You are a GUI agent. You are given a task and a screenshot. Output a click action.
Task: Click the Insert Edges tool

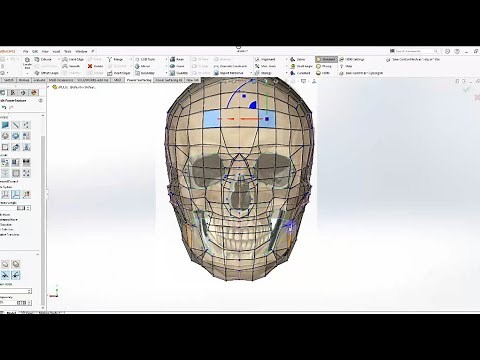[x=119, y=73]
